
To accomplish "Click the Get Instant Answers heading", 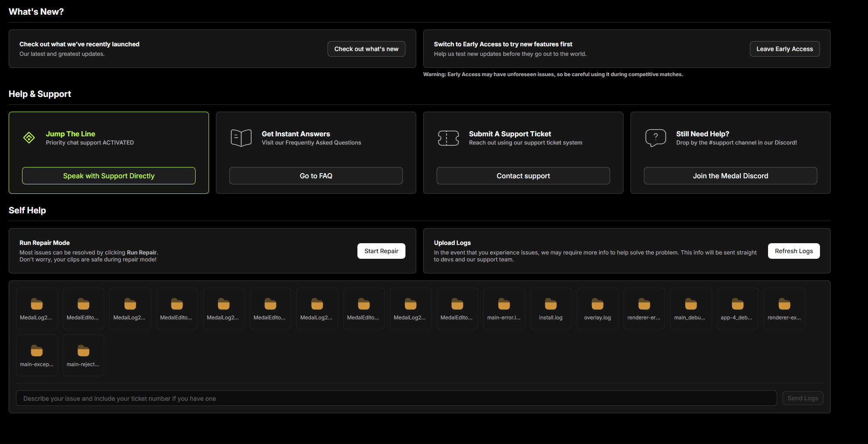I will tap(296, 134).
